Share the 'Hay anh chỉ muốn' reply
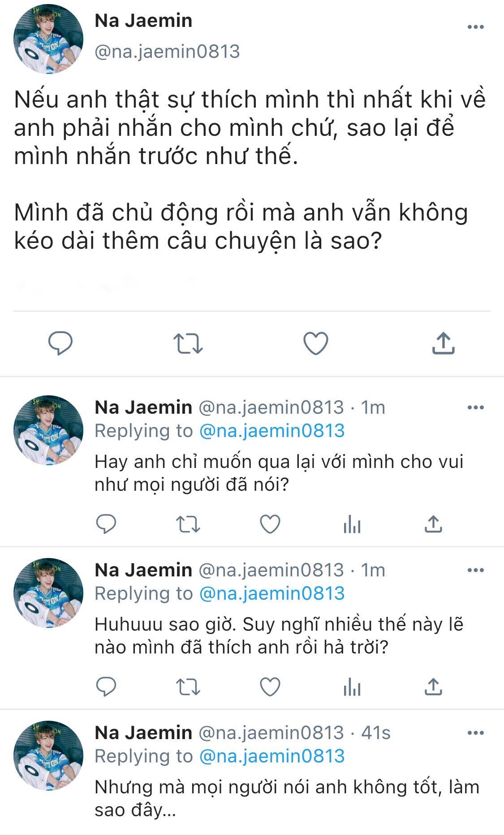The height and width of the screenshot is (835, 504). click(433, 523)
